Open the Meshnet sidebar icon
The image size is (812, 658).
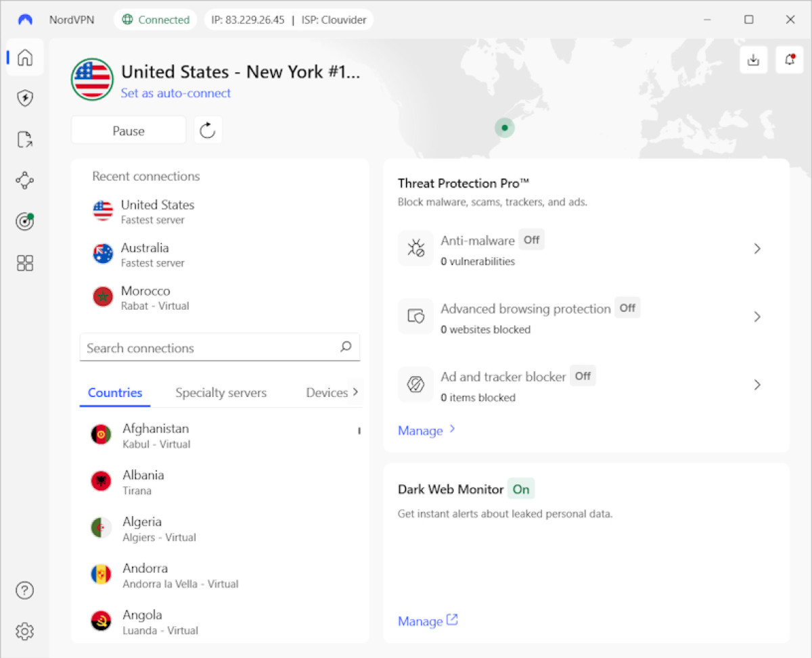[25, 181]
